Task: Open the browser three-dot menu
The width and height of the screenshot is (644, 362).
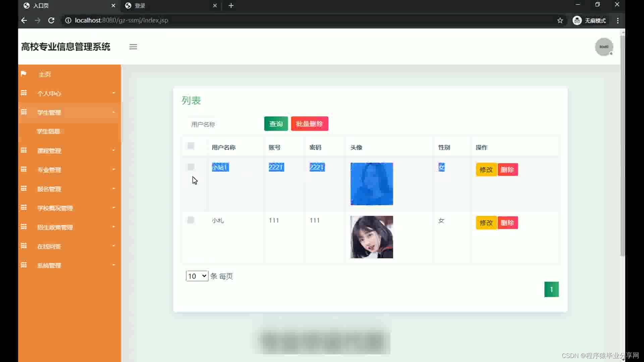Action: click(x=618, y=20)
